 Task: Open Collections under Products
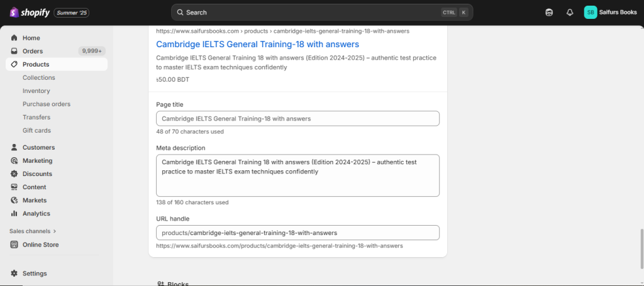point(39,77)
